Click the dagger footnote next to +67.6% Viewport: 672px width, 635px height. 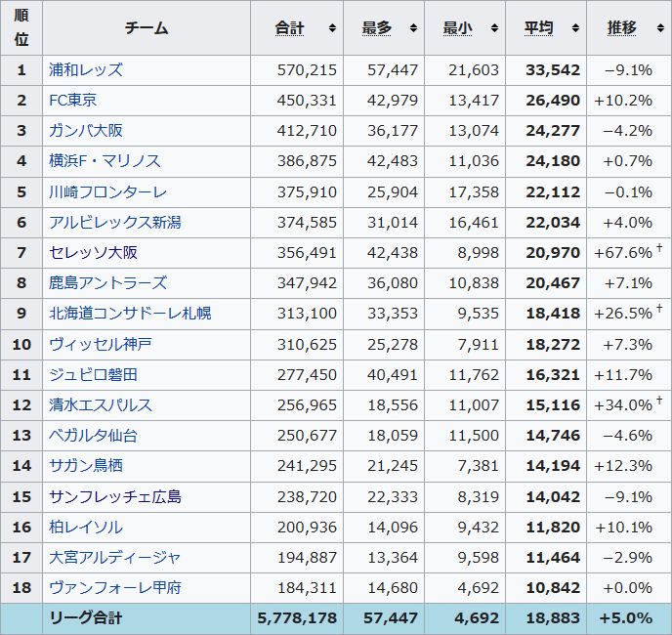(659, 247)
